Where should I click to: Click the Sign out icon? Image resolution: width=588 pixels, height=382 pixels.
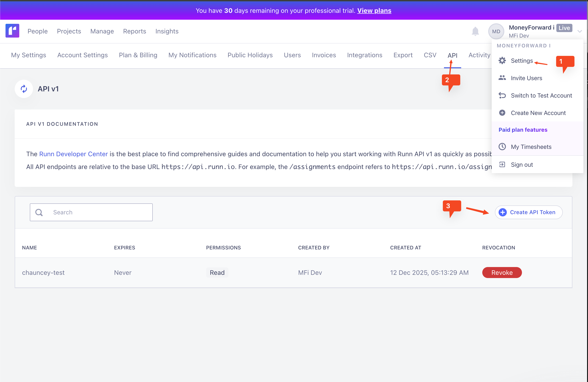tap(502, 165)
